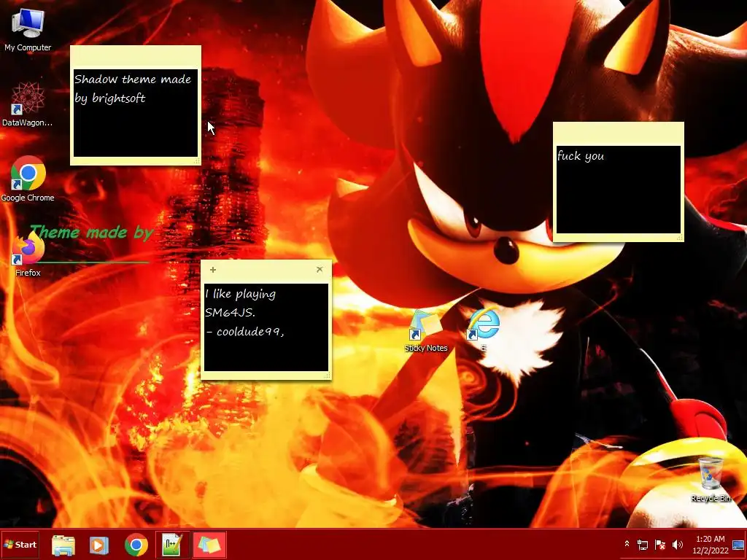Screen dimensions: 747x560
Task: Open Action Center flag in the tray
Action: 659,544
